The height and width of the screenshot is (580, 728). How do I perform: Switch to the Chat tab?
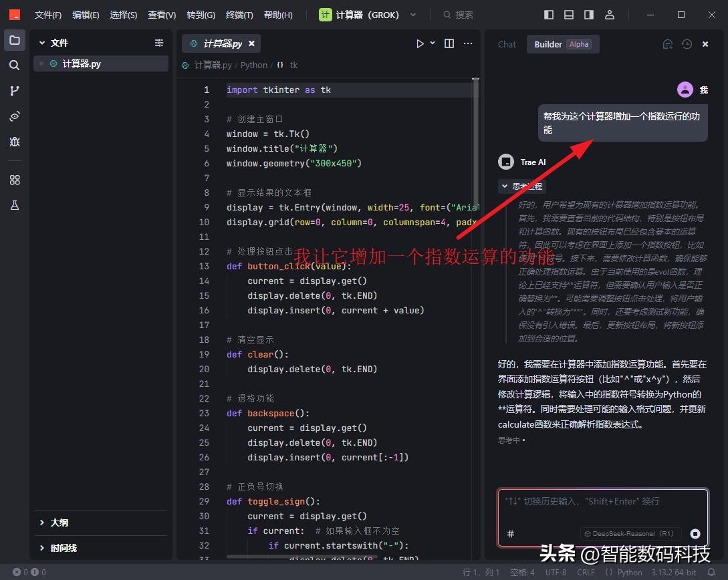(506, 44)
